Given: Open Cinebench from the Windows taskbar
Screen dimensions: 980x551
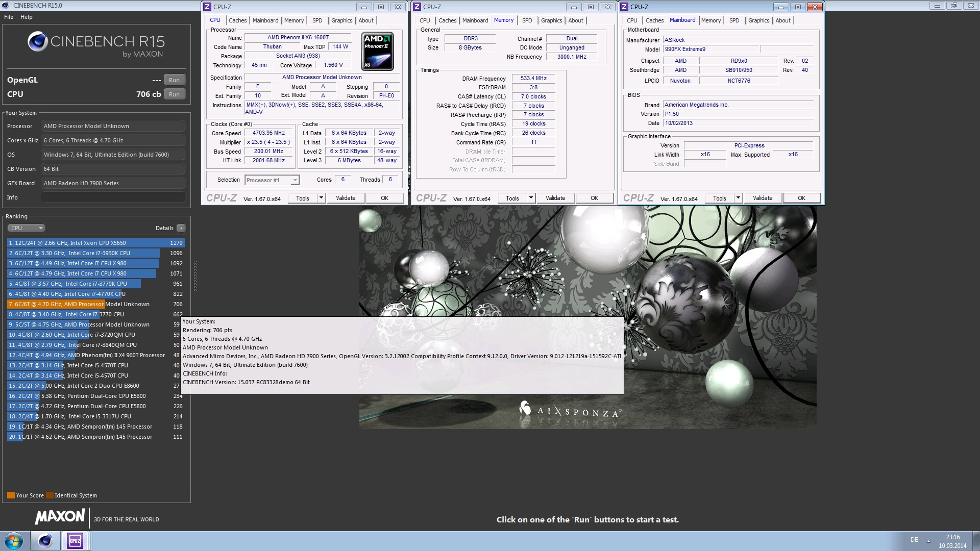Looking at the screenshot, I should (x=45, y=541).
